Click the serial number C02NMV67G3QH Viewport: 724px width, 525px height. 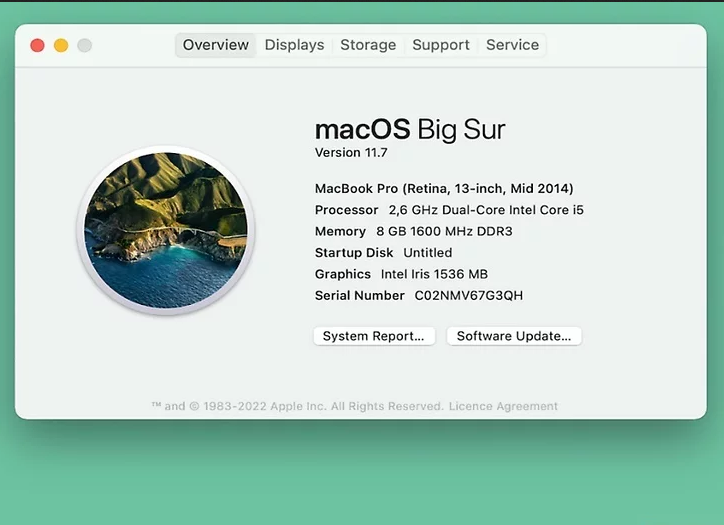click(469, 296)
